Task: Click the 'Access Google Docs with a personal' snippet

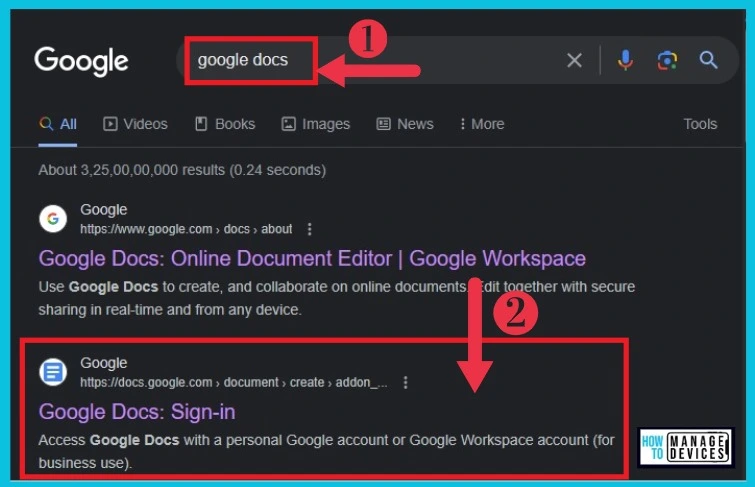Action: 326,451
